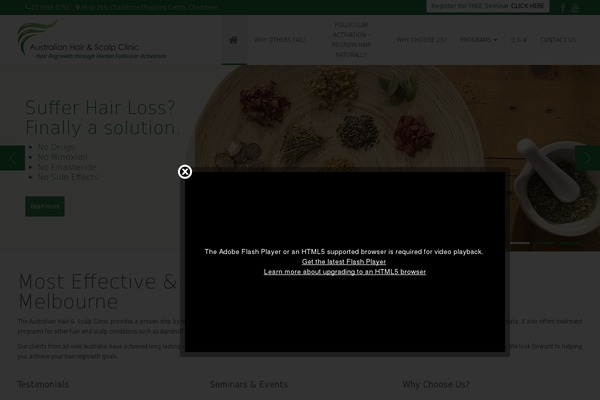This screenshot has width=600, height=400.
Task: Click the No Minoxidil bullet text
Action: tap(62, 157)
